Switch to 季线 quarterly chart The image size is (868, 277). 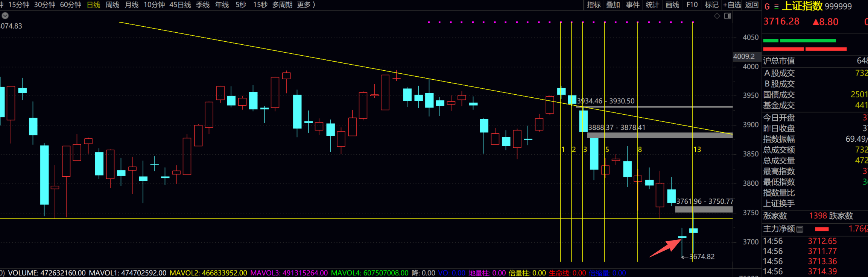pyautogui.click(x=203, y=5)
